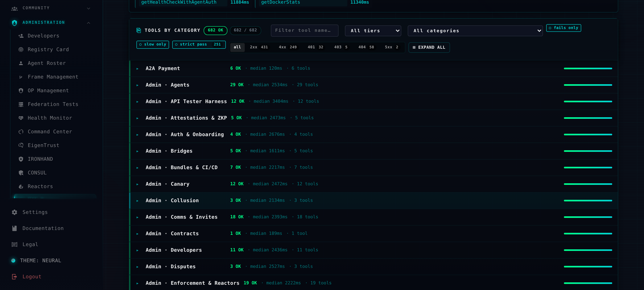Image resolution: width=644 pixels, height=290 pixels.
Task: Toggle the slow only filter
Action: click(x=153, y=44)
